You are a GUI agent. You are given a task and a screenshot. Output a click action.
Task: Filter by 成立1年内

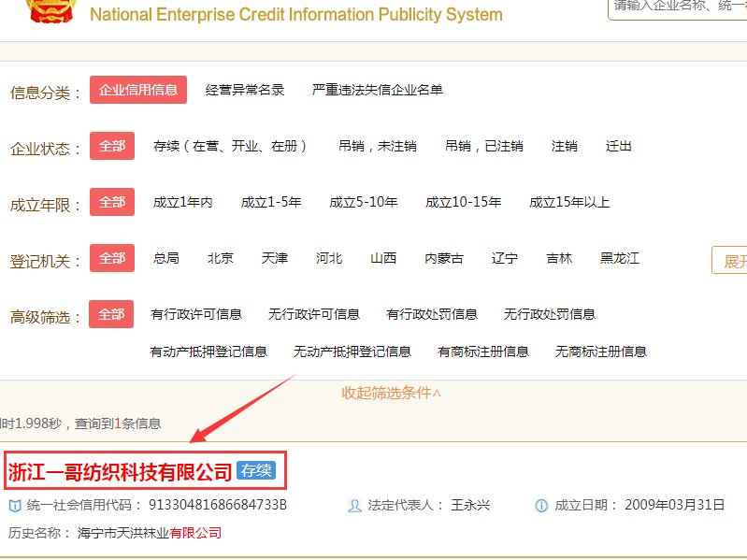(183, 202)
